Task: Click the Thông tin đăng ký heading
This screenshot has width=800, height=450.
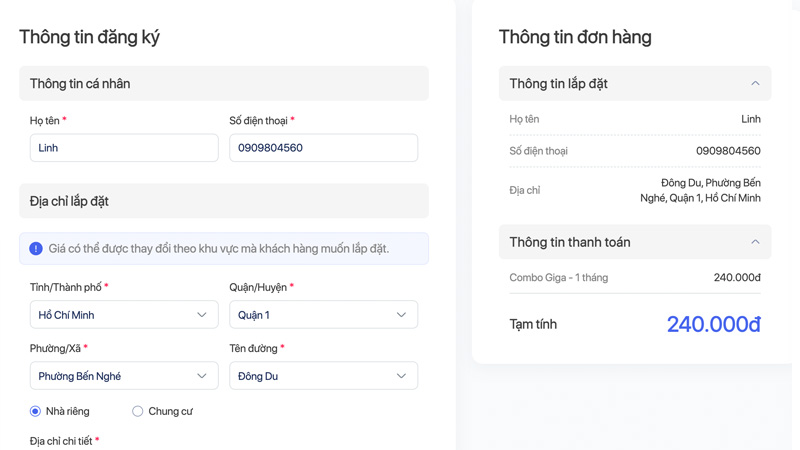Action: tap(89, 37)
